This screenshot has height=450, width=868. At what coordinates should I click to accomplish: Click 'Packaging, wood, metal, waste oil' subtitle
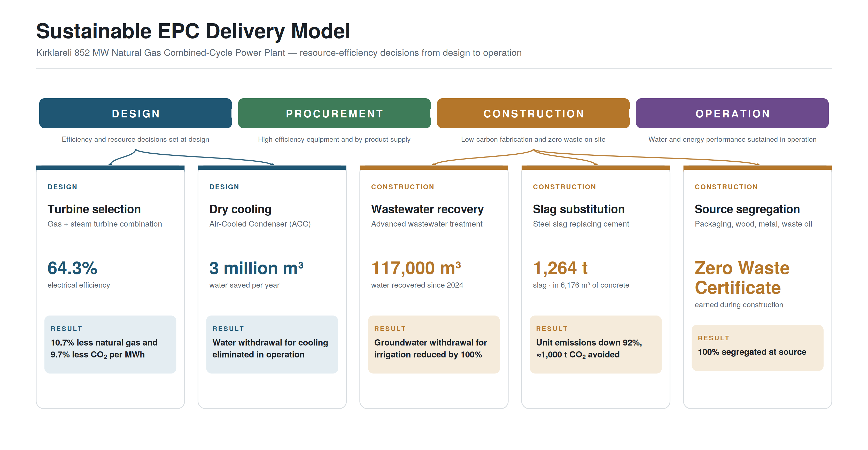(x=753, y=224)
